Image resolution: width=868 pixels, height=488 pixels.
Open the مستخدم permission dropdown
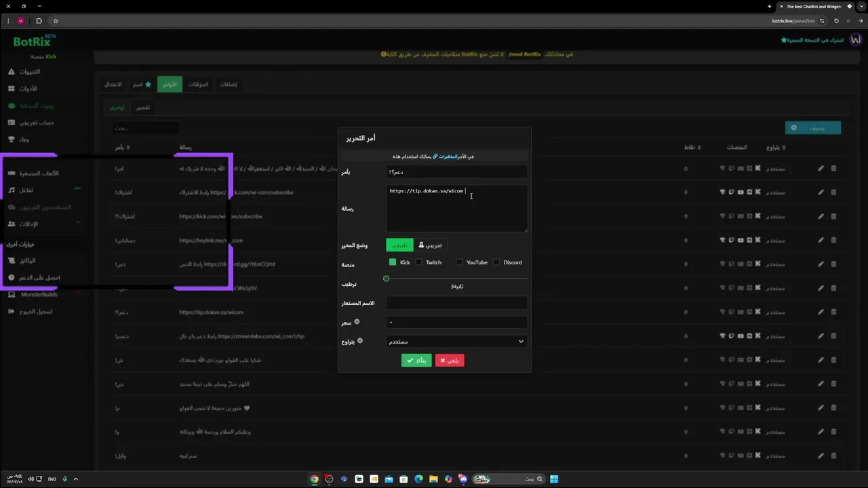[x=456, y=342]
